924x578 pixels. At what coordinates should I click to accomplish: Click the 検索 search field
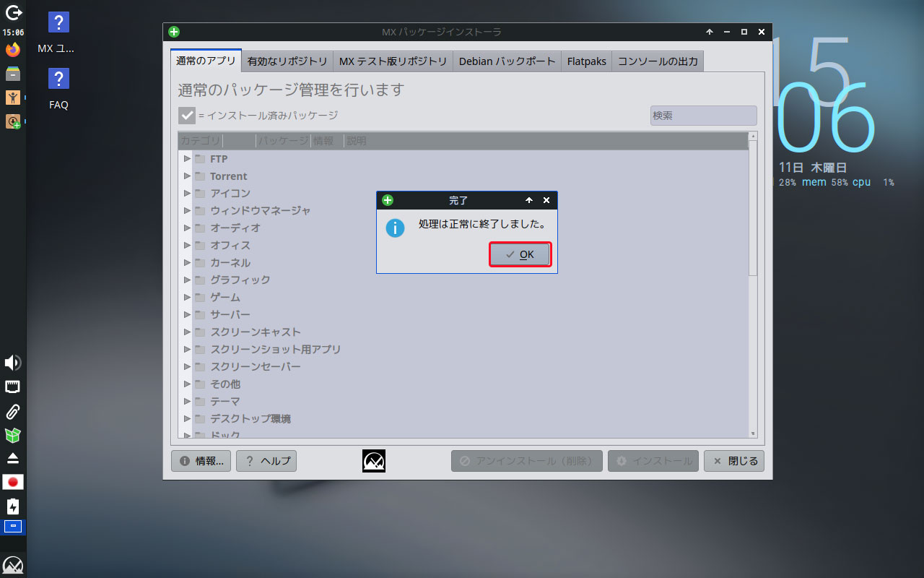tap(704, 116)
